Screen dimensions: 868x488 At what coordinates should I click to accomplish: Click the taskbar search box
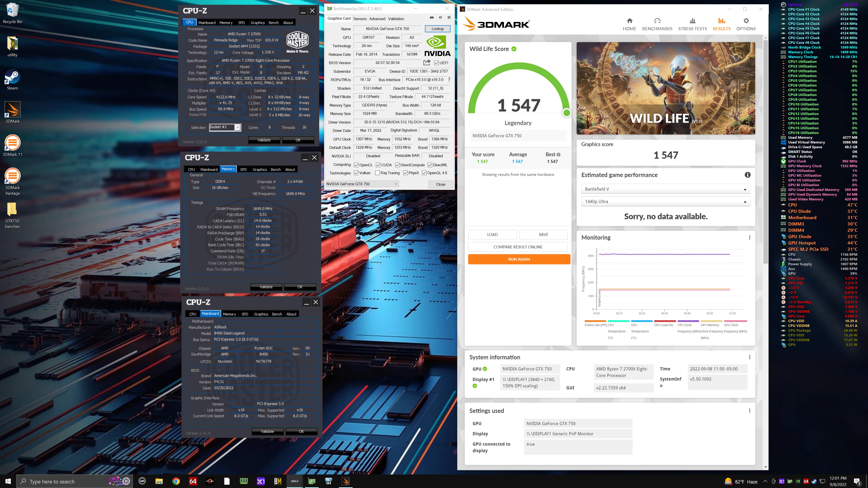pyautogui.click(x=75, y=481)
